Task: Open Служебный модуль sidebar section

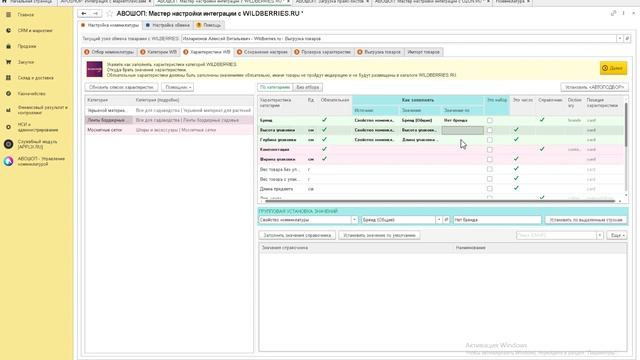Action: tap(37, 144)
